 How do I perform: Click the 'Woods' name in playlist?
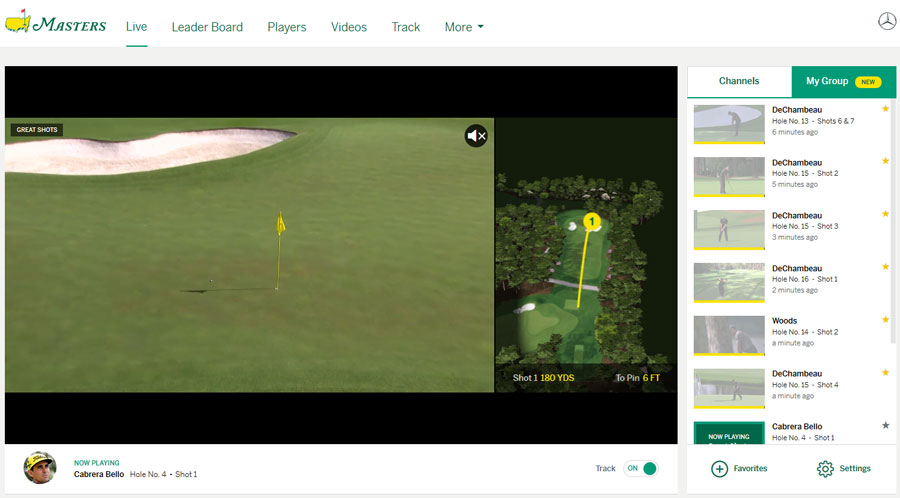click(784, 321)
